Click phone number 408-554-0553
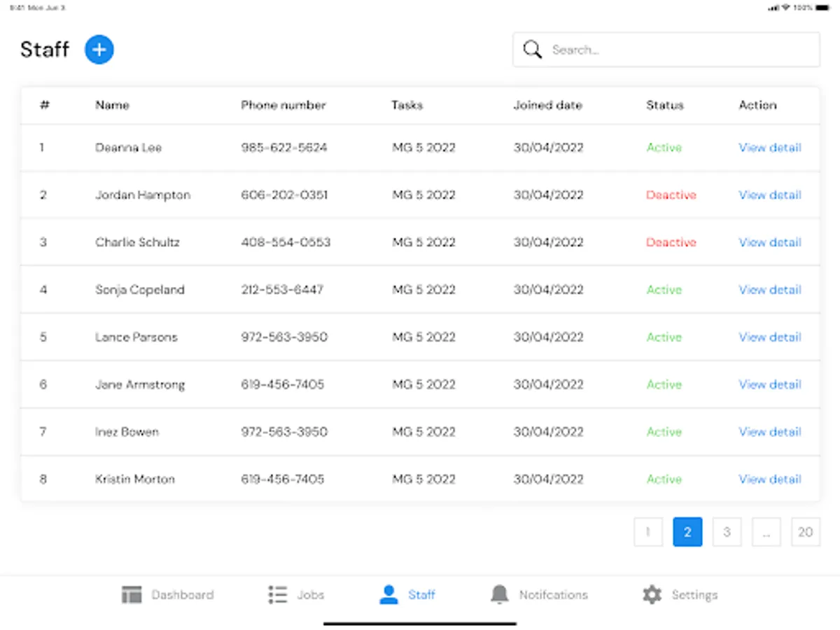 tap(286, 242)
